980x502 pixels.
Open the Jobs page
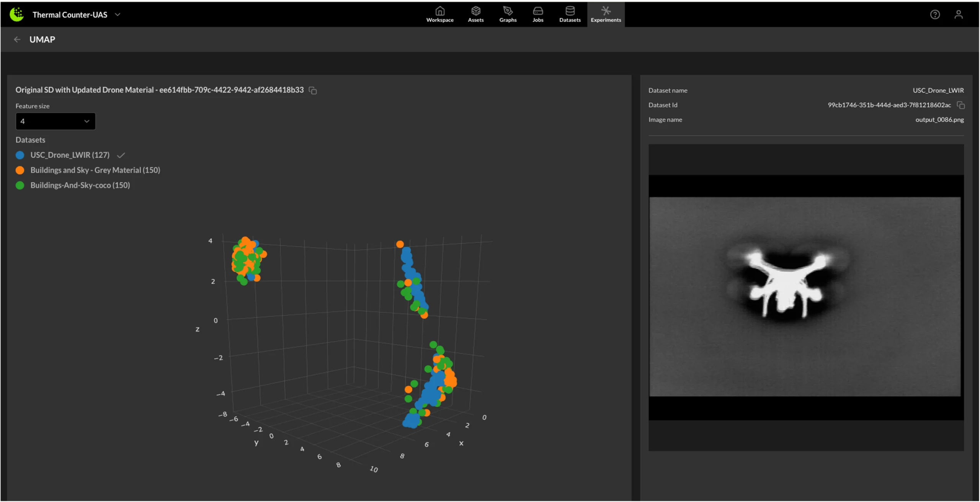click(x=537, y=14)
